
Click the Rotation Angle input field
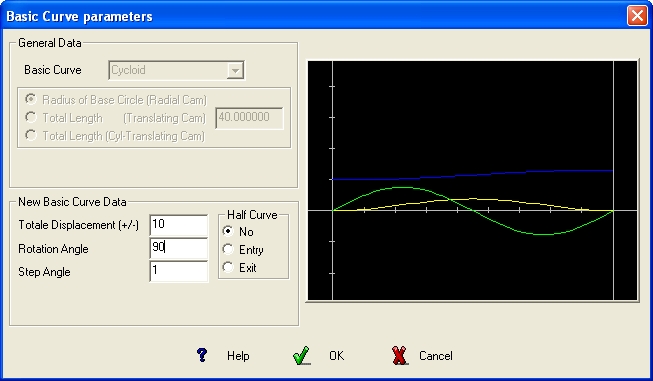(x=179, y=248)
